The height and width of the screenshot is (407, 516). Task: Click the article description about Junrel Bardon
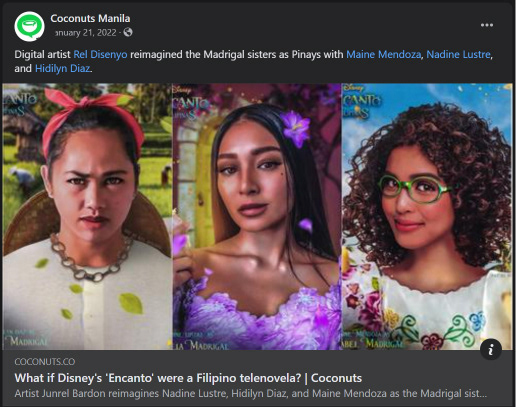(251, 393)
